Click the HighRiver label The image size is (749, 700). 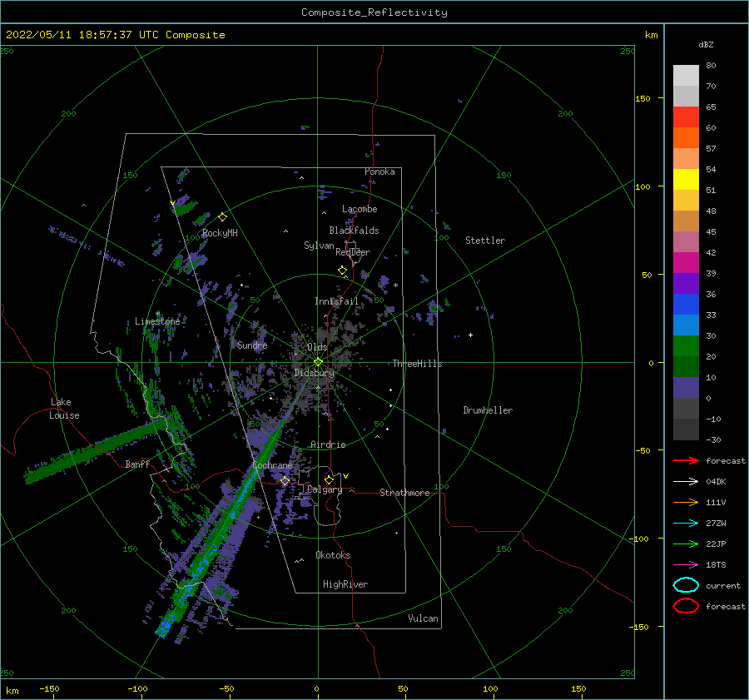[345, 584]
